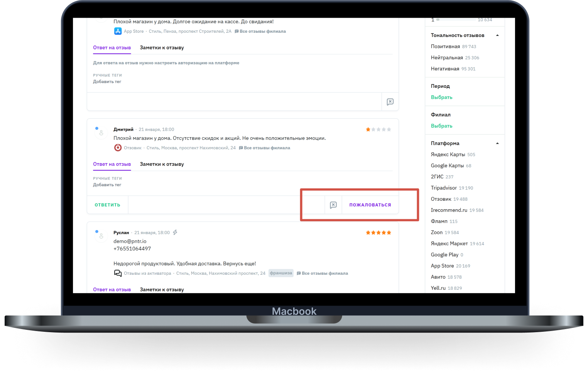Screen dimensions: 588x373
Task: Collapse the Платформа filter section
Action: coord(497,143)
